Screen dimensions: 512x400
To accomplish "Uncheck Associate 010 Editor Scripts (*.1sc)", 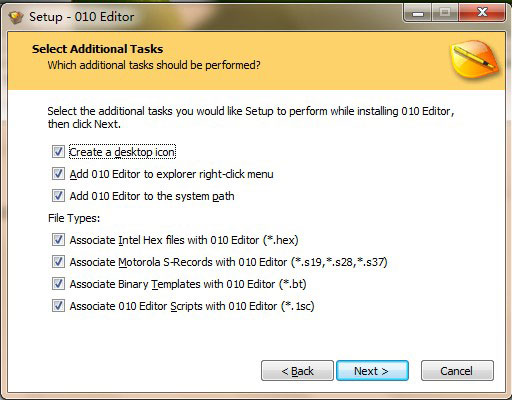I will pos(58,306).
